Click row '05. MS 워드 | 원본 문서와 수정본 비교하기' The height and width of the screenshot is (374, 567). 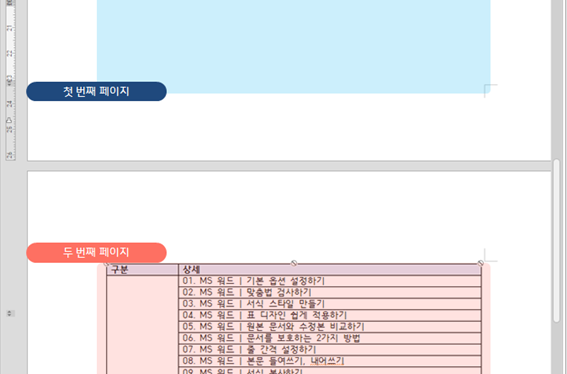pyautogui.click(x=330, y=327)
